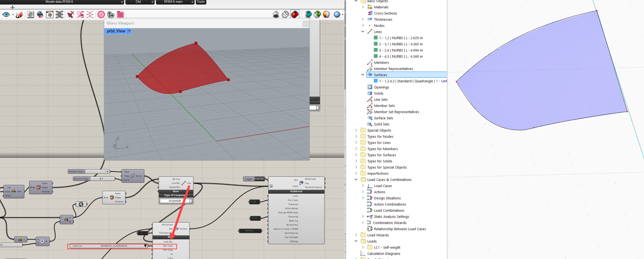Click the eye preview icon in toolbar
Viewport: 644px width, 259px height.
(6, 15)
